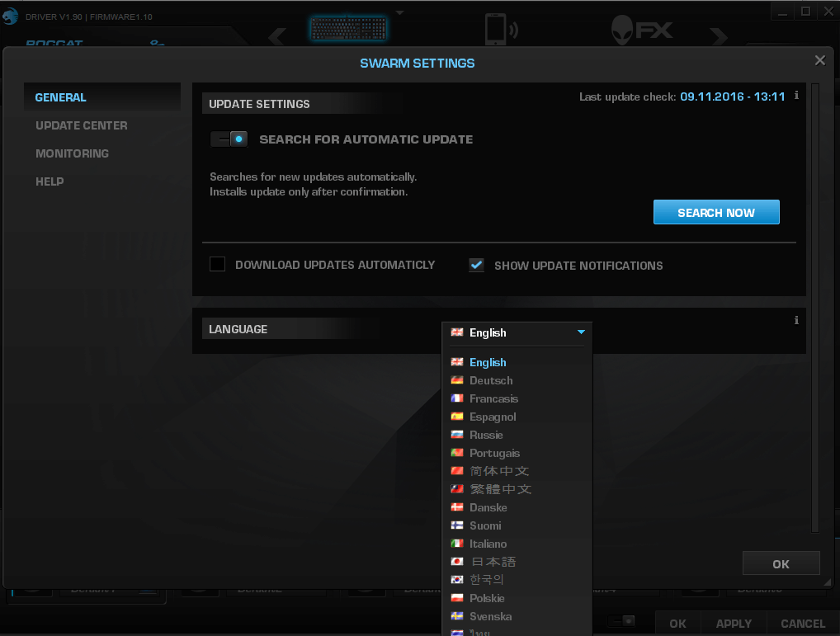Image resolution: width=840 pixels, height=636 pixels.
Task: Go to next device with right arrow
Action: click(719, 36)
